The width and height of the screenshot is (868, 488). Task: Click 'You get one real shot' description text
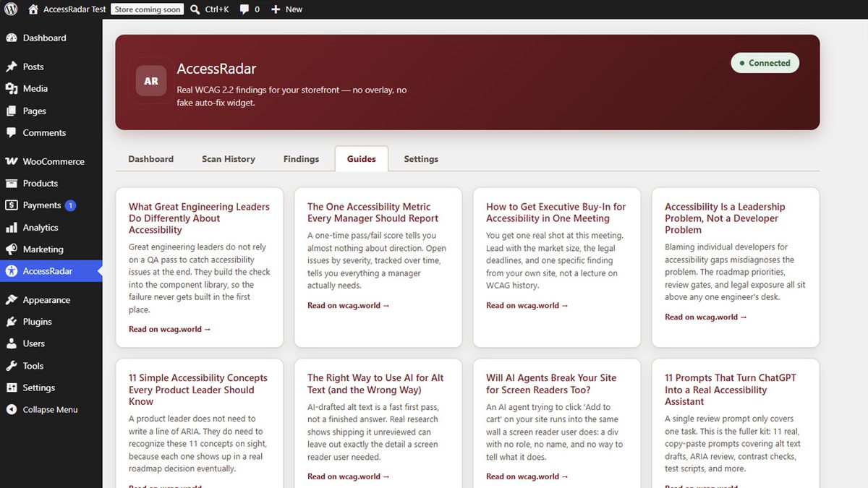(x=556, y=260)
